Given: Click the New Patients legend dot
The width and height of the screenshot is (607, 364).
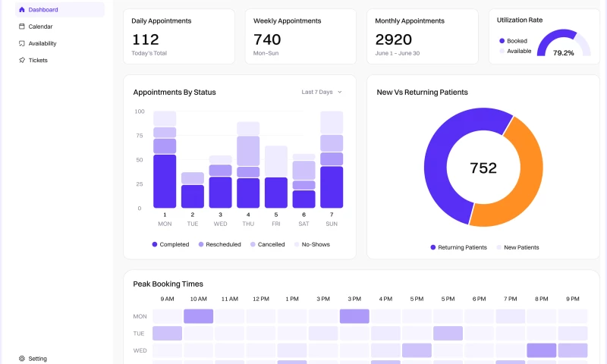Looking at the screenshot, I should tap(499, 247).
